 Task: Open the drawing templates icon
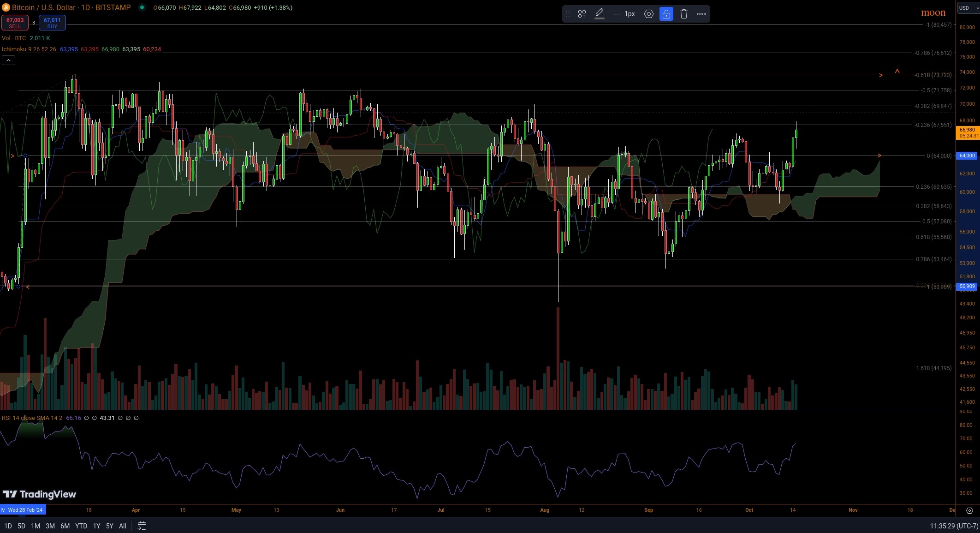[x=582, y=14]
